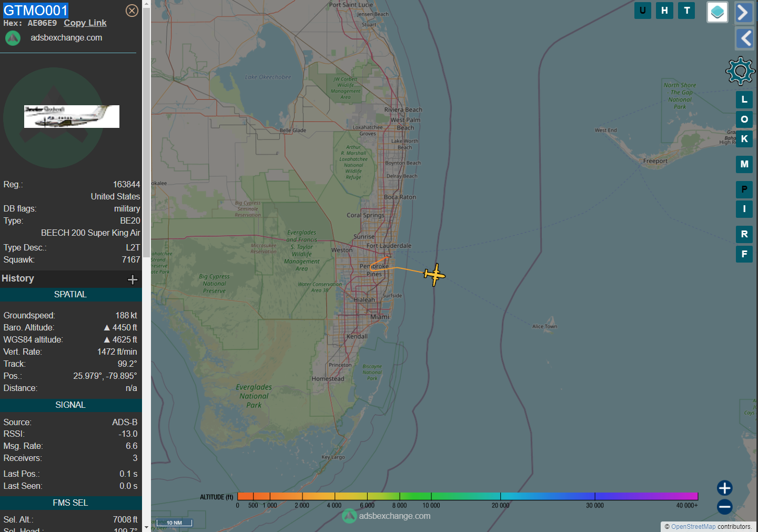Click Sel. Alt. value 7008 ft
The height and width of the screenshot is (532, 758).
pos(125,520)
